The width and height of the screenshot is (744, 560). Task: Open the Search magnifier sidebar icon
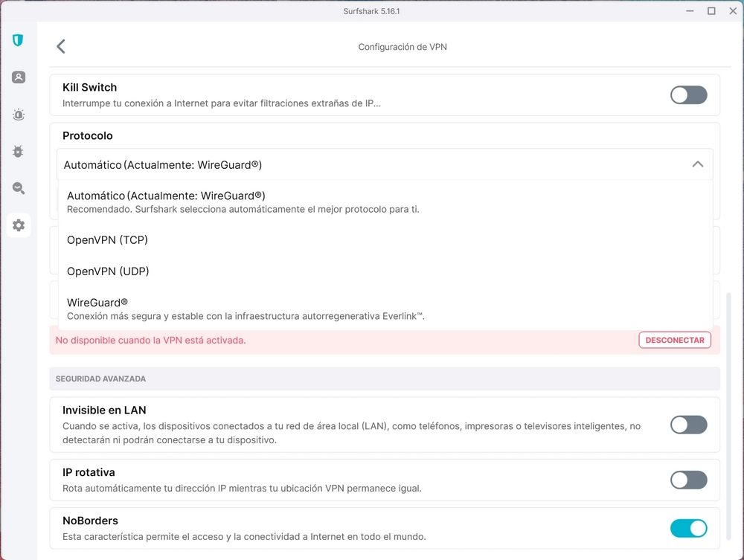point(19,188)
